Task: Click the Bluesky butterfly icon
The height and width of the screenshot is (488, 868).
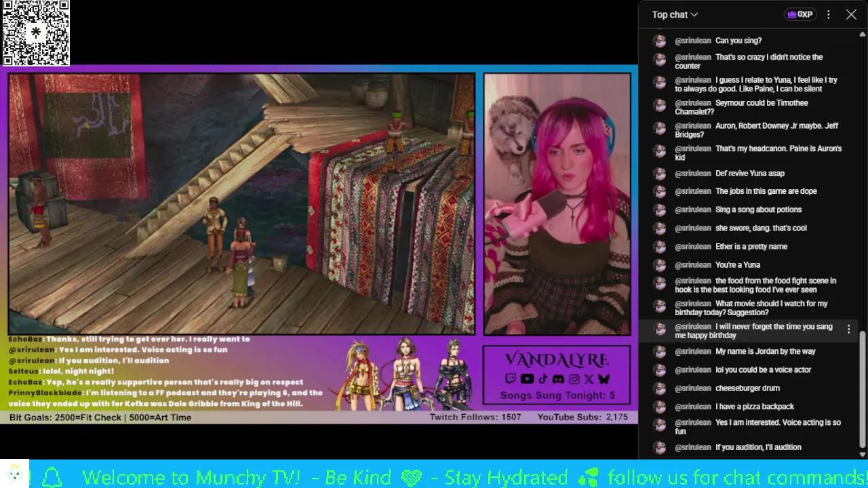Action: 604,379
